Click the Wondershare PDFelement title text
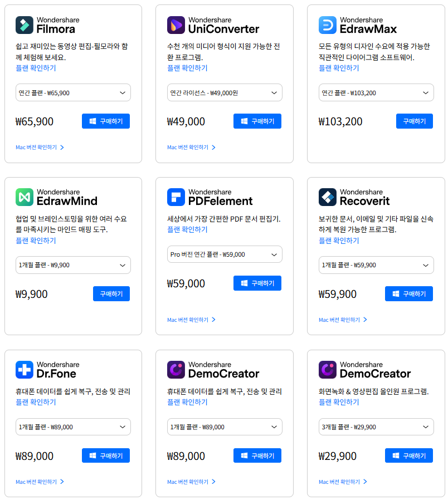 [220, 198]
